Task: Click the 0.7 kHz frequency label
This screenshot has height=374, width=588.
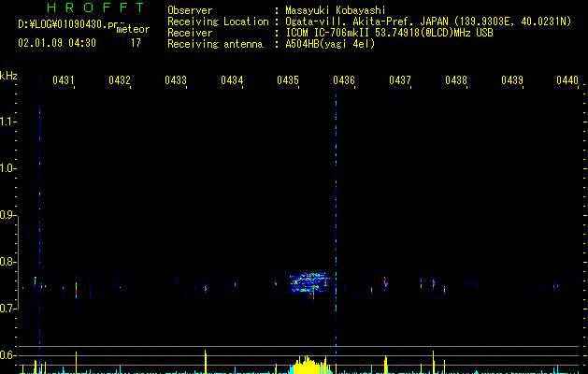Action: click(x=7, y=309)
